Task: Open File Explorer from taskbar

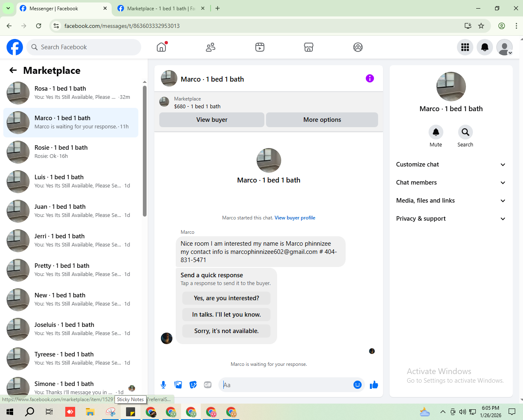Action: point(90,412)
